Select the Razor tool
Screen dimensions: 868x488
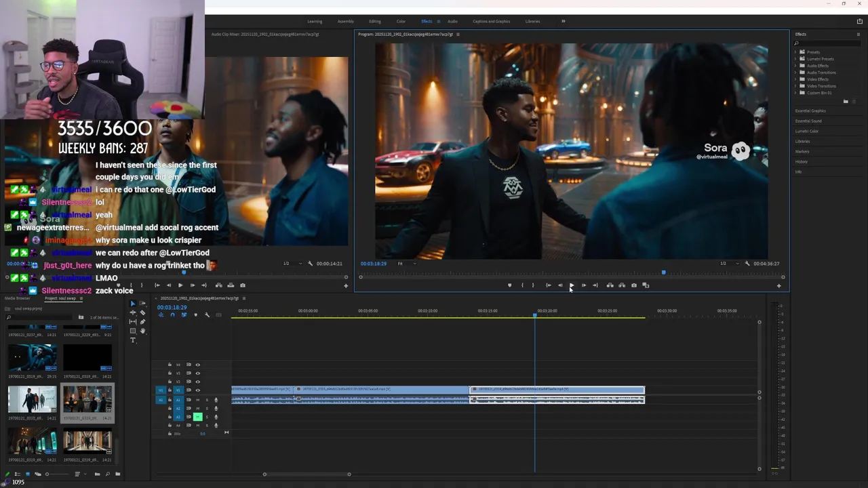[x=142, y=312]
